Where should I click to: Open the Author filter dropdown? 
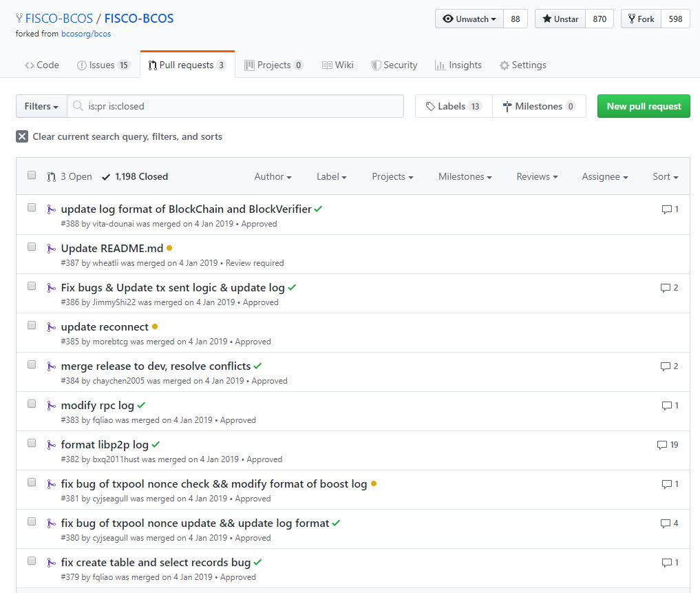(273, 176)
